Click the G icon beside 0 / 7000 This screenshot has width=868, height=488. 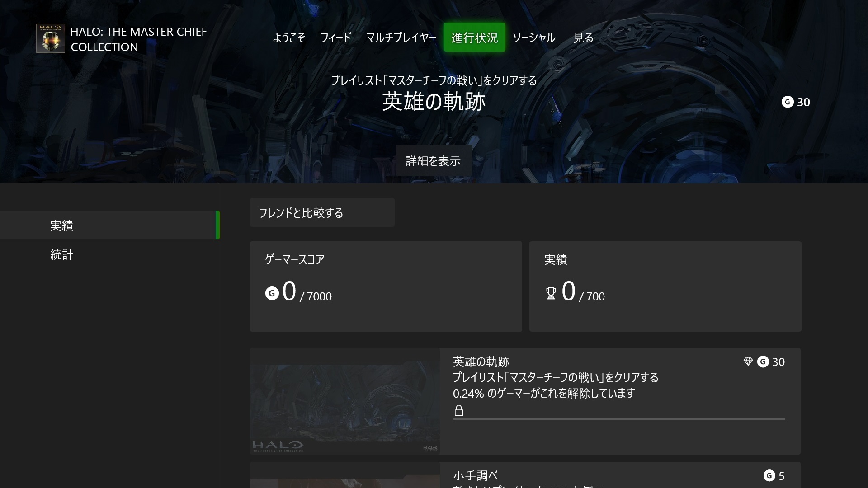click(272, 294)
